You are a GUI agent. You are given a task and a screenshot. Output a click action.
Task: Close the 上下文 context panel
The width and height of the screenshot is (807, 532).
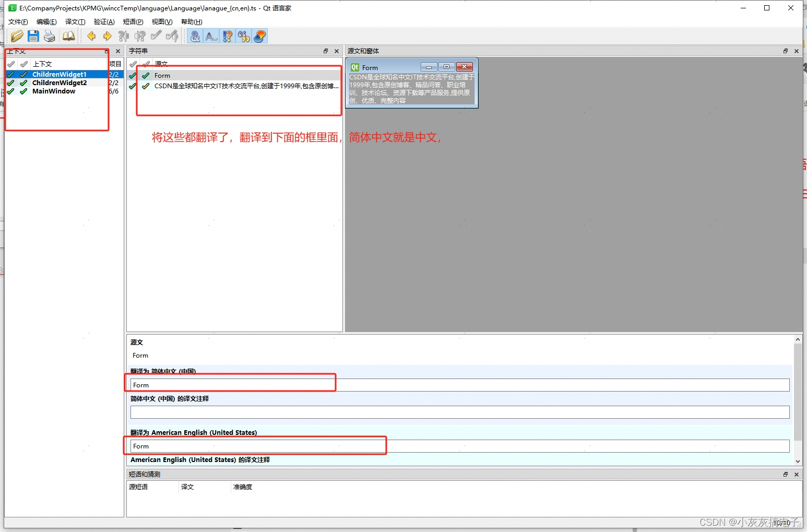point(118,51)
